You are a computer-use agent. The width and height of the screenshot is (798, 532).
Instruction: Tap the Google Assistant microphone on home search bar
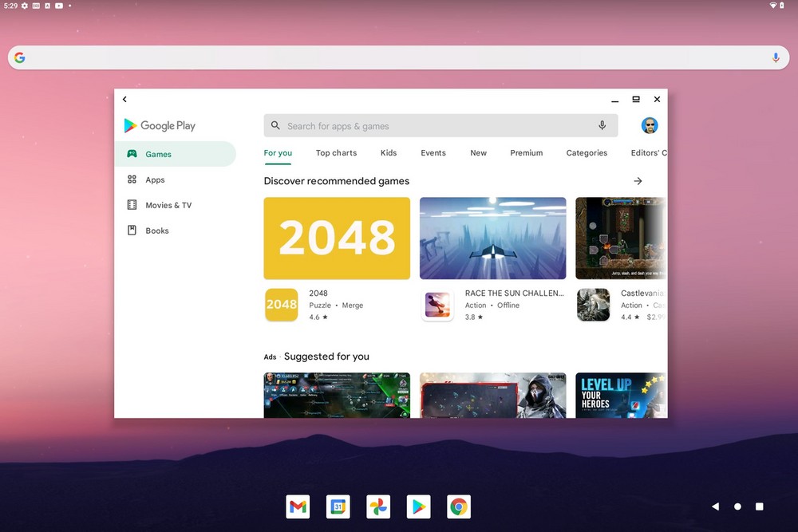(x=776, y=57)
